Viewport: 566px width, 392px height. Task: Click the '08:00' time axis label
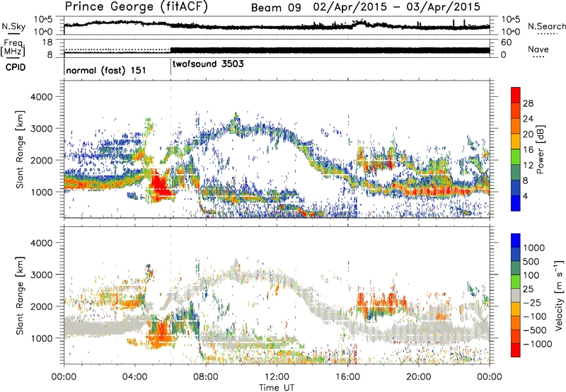coord(206,377)
